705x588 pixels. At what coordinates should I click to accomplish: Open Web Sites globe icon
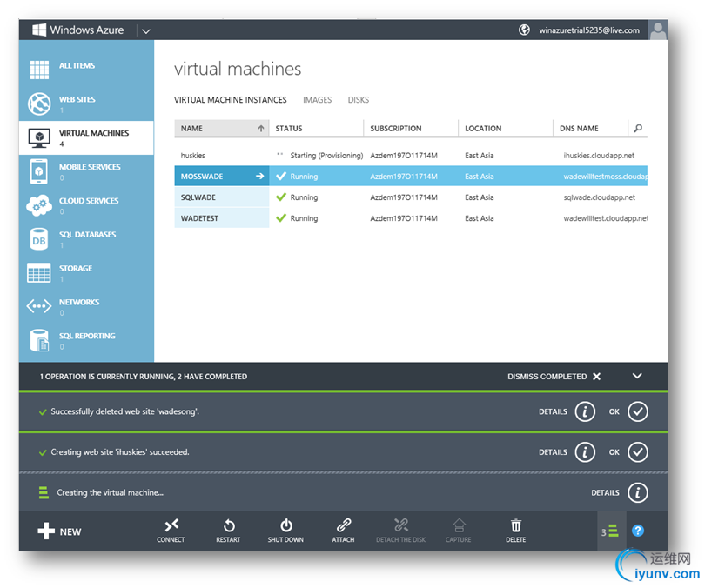click(x=39, y=104)
